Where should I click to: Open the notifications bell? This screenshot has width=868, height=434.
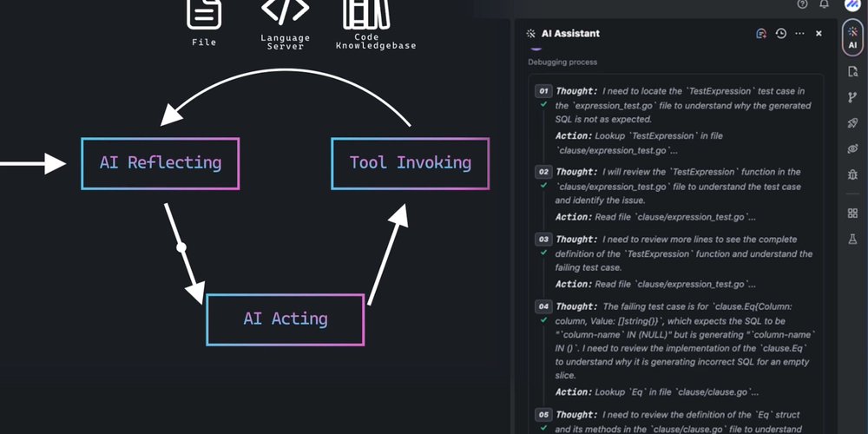(x=825, y=4)
